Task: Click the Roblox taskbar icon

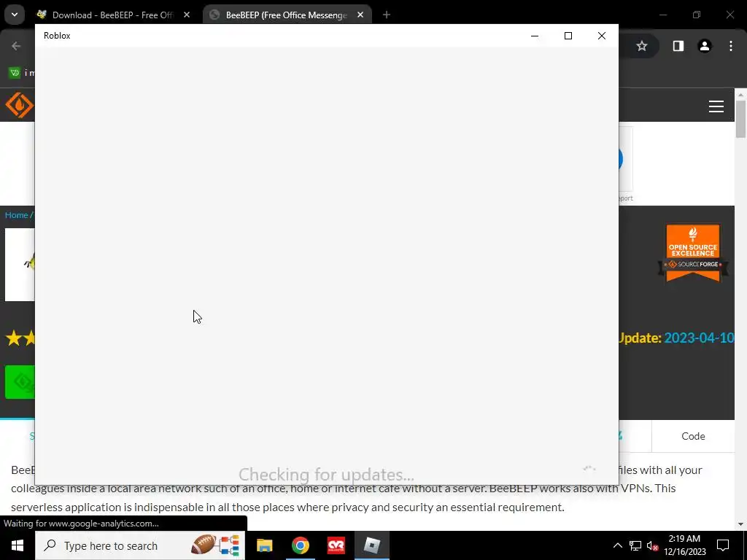Action: (x=371, y=545)
